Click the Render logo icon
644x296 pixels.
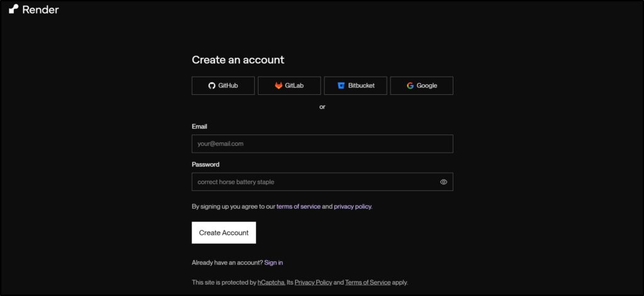click(14, 9)
